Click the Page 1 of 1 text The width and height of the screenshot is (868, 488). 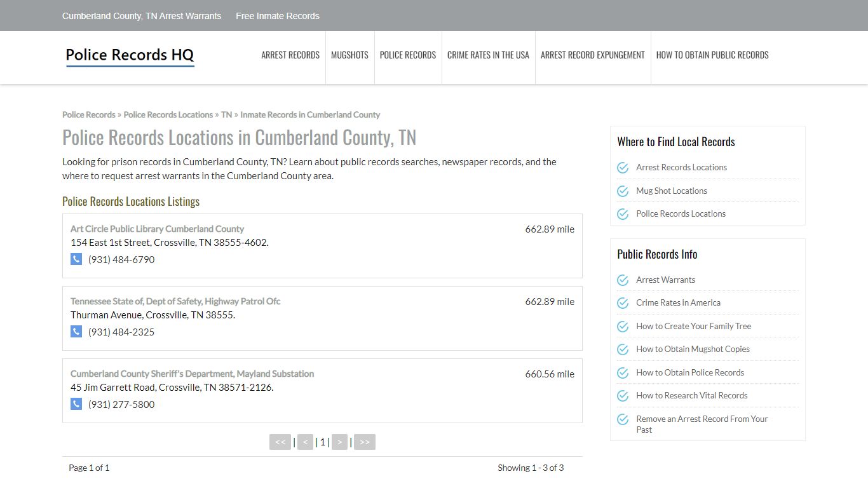pos(89,468)
